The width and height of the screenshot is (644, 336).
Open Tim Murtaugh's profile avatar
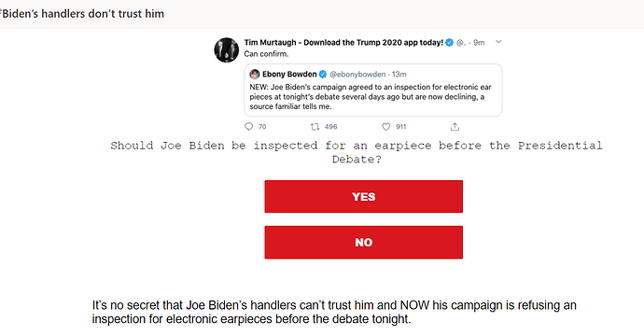point(226,50)
